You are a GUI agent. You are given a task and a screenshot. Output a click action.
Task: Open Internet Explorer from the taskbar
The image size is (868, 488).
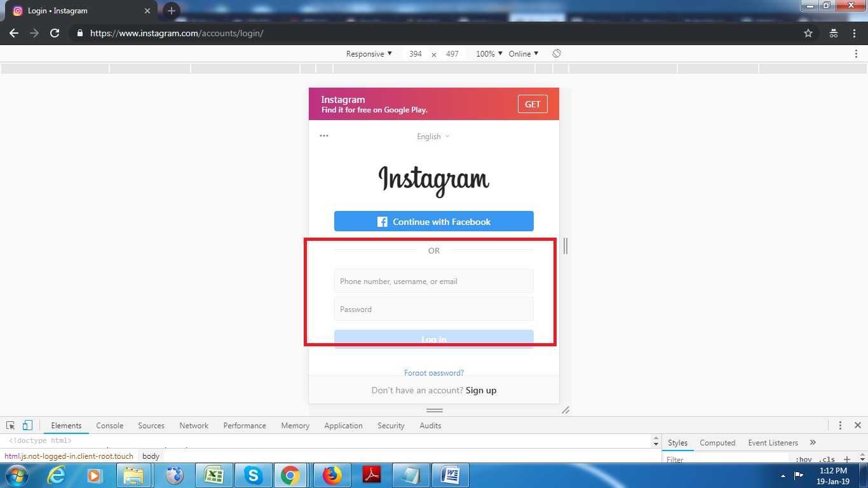coord(57,475)
